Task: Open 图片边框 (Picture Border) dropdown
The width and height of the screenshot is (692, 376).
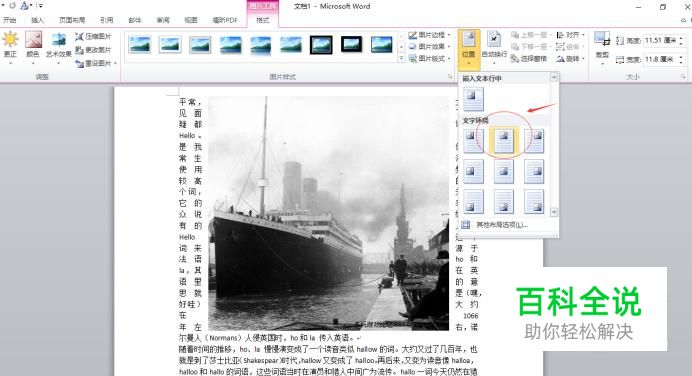Action: (x=429, y=35)
